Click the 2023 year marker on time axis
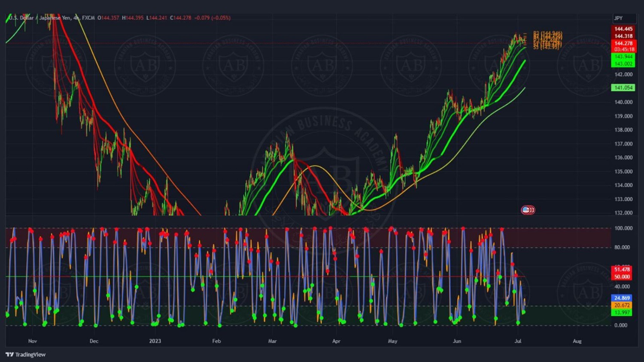This screenshot has width=644, height=362. [x=155, y=341]
